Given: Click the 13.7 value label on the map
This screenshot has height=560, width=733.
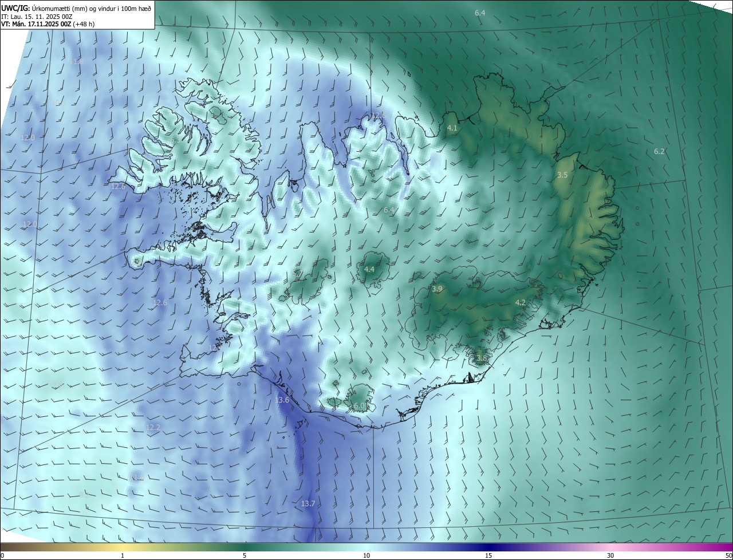Looking at the screenshot, I should [308, 504].
